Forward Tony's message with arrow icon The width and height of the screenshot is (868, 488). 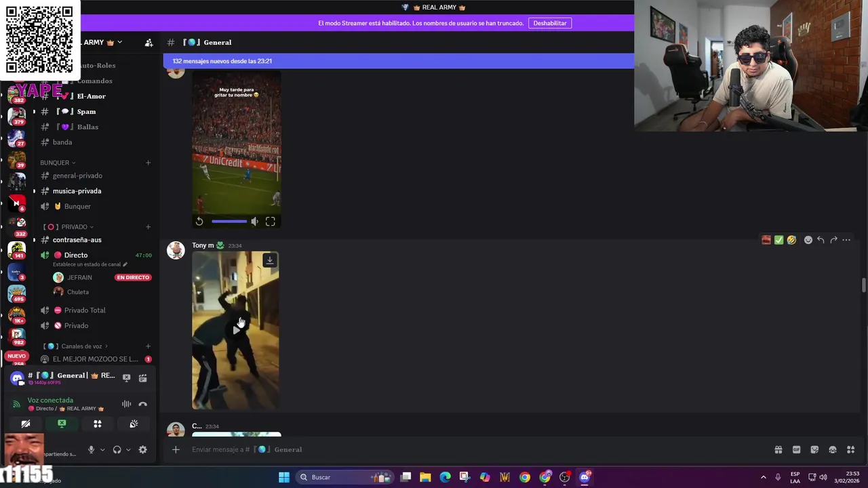(833, 240)
